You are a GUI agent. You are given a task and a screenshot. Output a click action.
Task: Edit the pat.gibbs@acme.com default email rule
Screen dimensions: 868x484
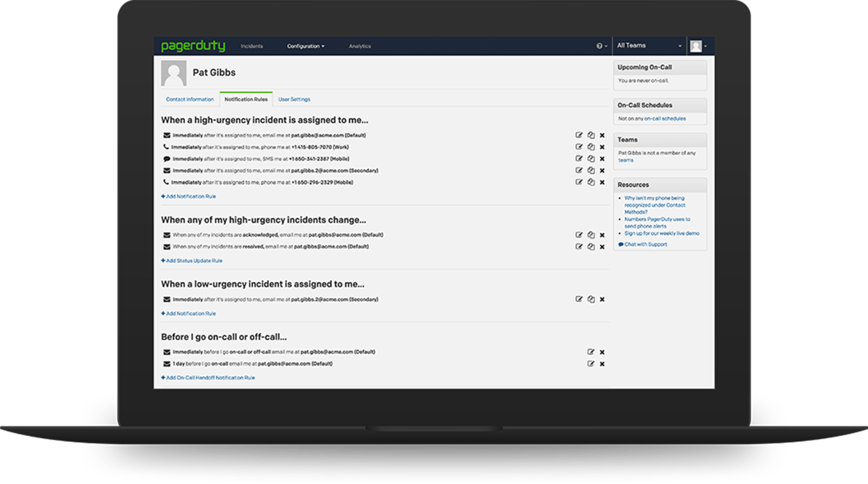pyautogui.click(x=579, y=135)
